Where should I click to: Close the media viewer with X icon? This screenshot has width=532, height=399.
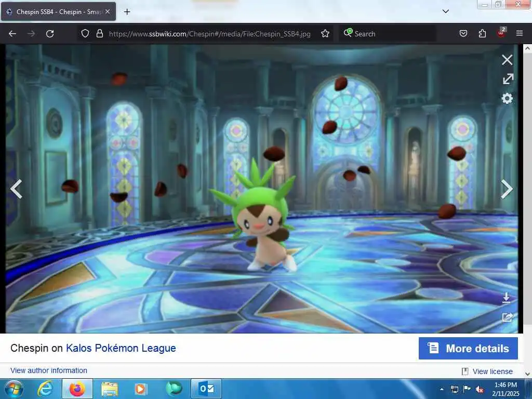click(x=507, y=60)
